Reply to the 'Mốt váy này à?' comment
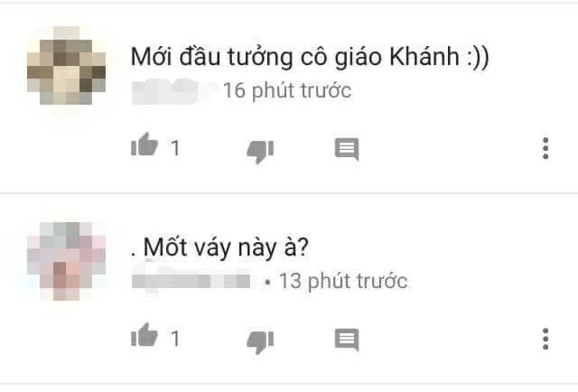The width and height of the screenshot is (578, 392). pyautogui.click(x=347, y=340)
